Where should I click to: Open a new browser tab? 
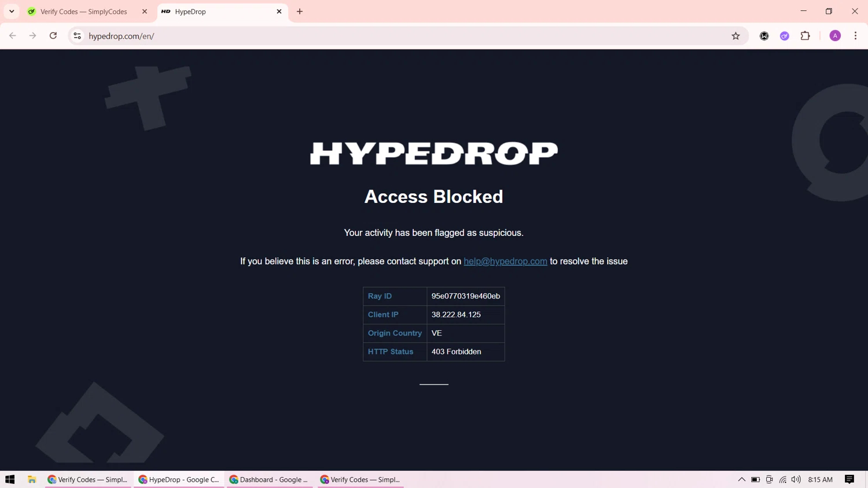click(300, 12)
